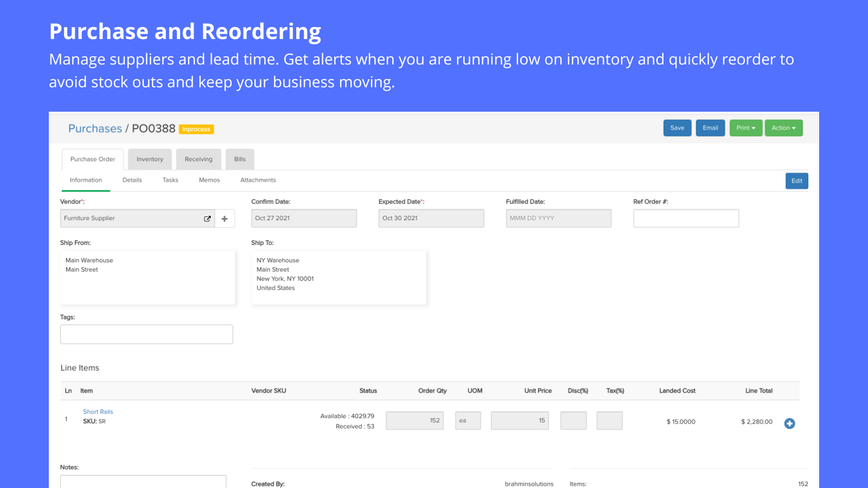The image size is (868, 488).
Task: Open vendor details external link icon
Action: point(207,219)
